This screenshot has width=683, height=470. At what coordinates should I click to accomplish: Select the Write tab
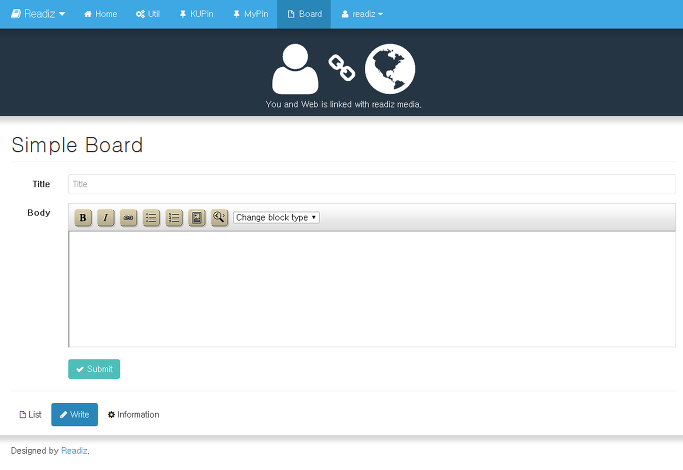pyautogui.click(x=74, y=415)
